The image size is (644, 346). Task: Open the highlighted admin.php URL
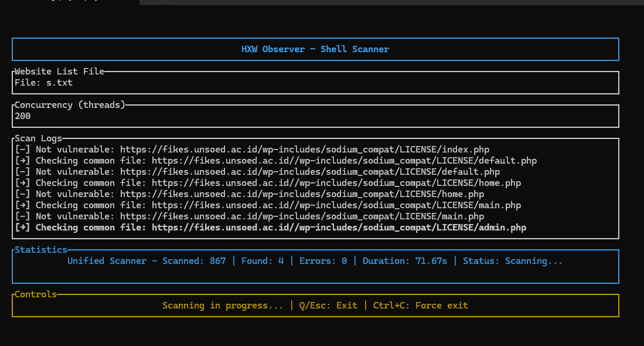339,228
